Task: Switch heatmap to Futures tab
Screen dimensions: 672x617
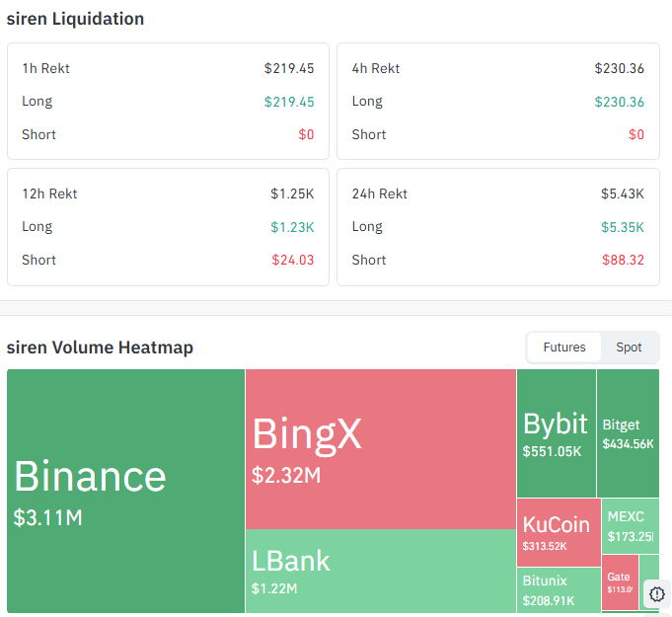Action: [564, 347]
